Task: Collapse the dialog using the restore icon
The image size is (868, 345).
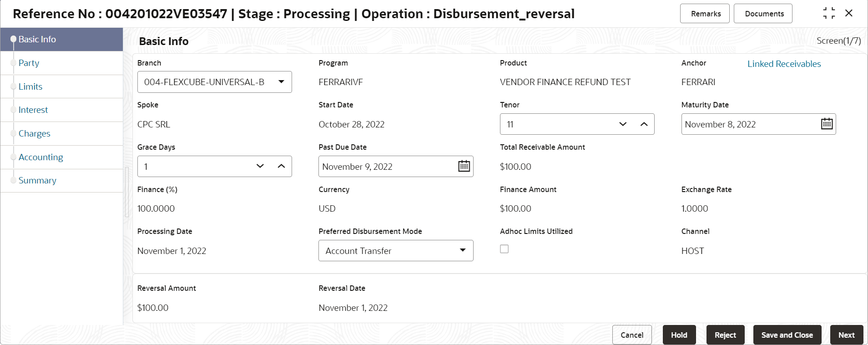Action: pos(829,13)
